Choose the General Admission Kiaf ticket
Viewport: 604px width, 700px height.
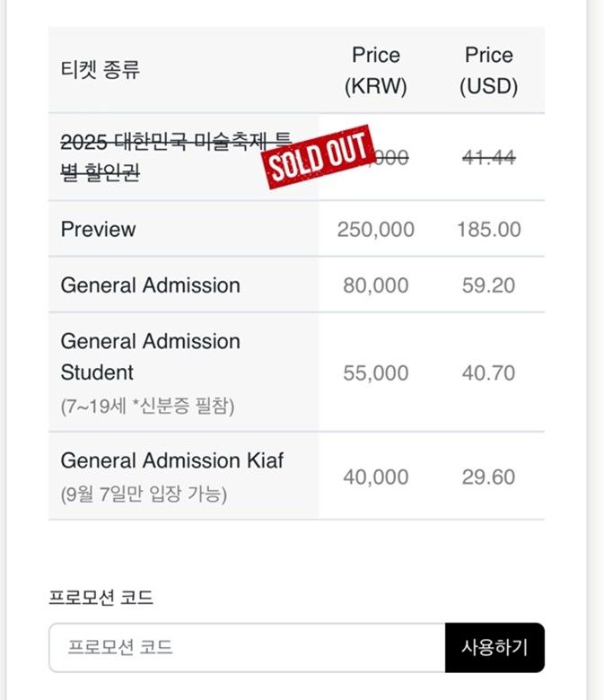pyautogui.click(x=296, y=476)
